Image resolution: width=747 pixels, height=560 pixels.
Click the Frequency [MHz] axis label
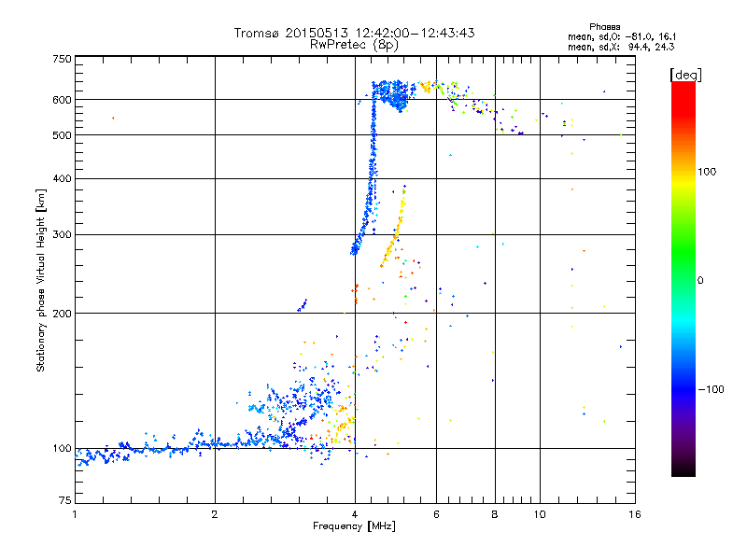(354, 526)
